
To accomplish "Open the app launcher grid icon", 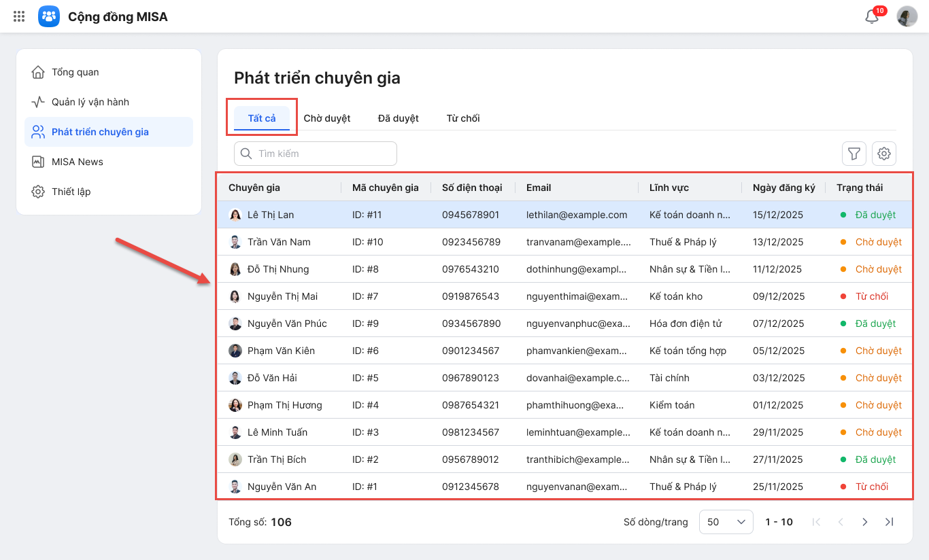I will (19, 16).
